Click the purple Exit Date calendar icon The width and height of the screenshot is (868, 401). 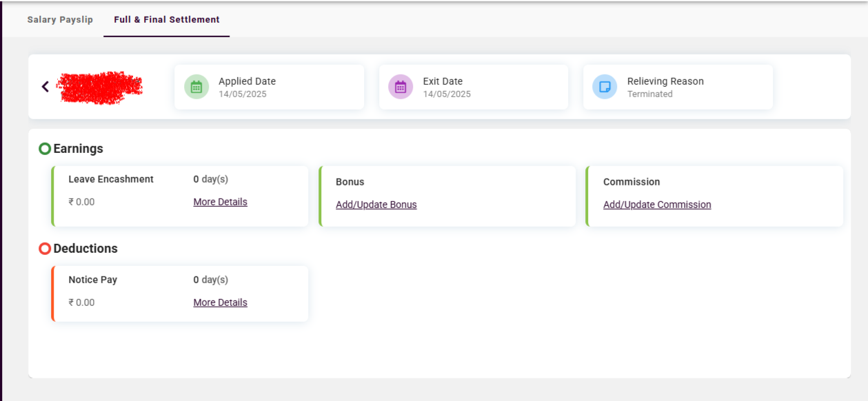pyautogui.click(x=401, y=87)
